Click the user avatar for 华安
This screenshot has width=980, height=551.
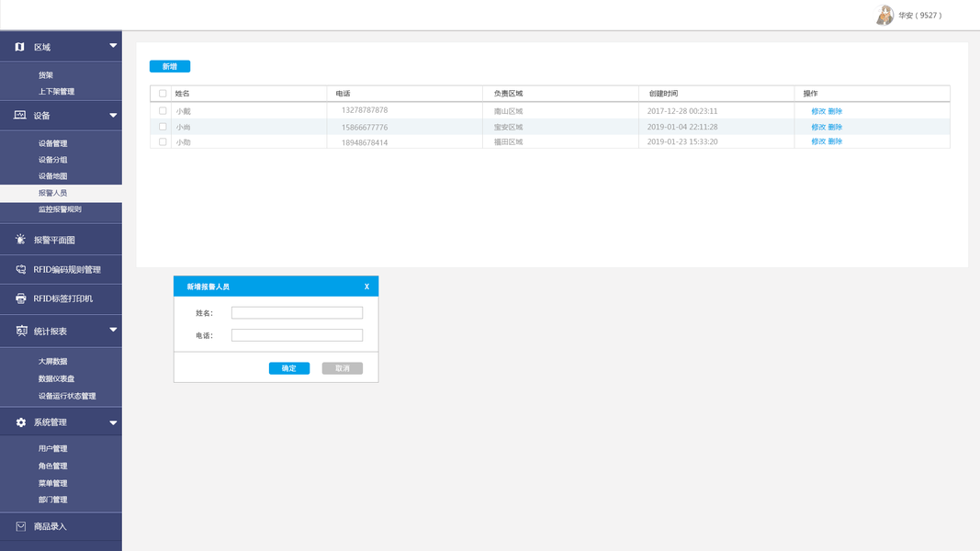884,15
